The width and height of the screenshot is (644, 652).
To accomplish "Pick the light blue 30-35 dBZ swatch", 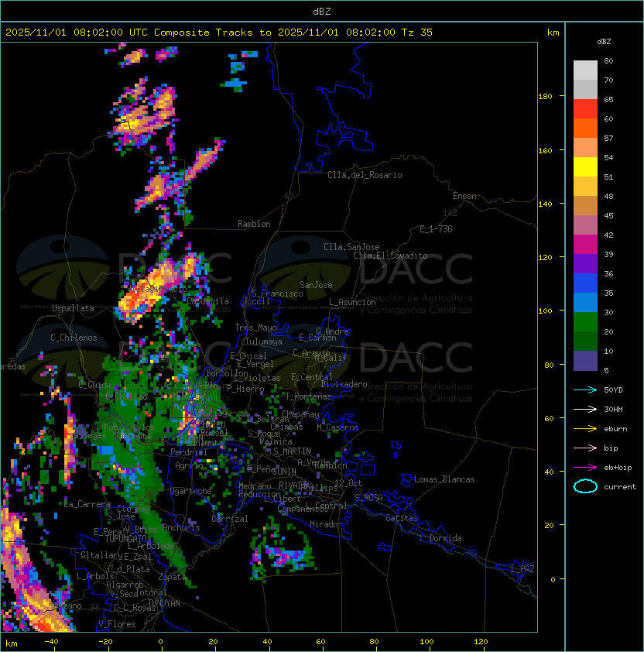I will [585, 302].
